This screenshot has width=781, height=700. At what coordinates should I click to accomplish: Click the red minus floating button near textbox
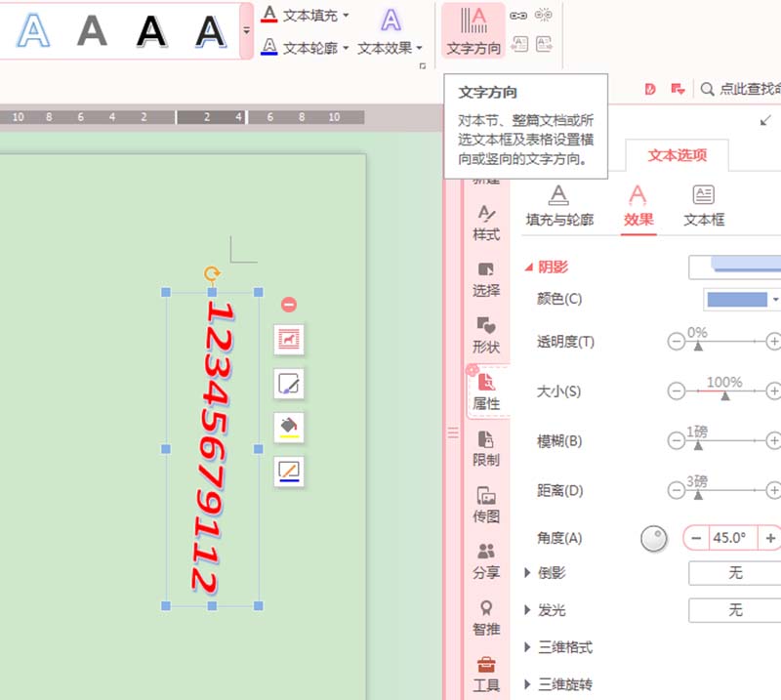pyautogui.click(x=288, y=304)
